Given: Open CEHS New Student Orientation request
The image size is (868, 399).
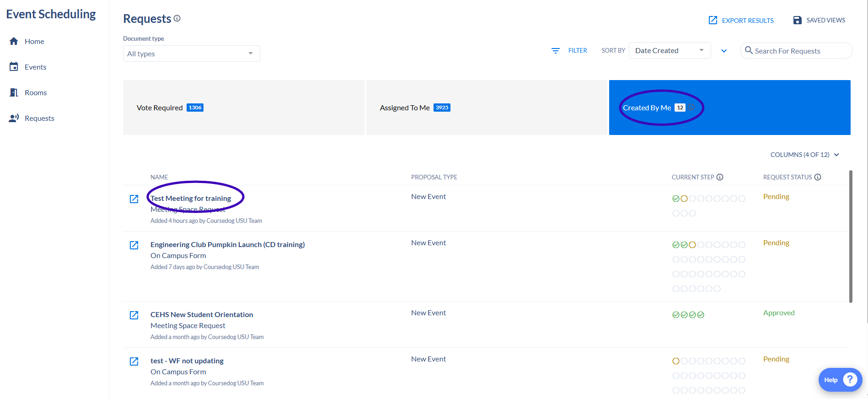Looking at the screenshot, I should pos(202,314).
